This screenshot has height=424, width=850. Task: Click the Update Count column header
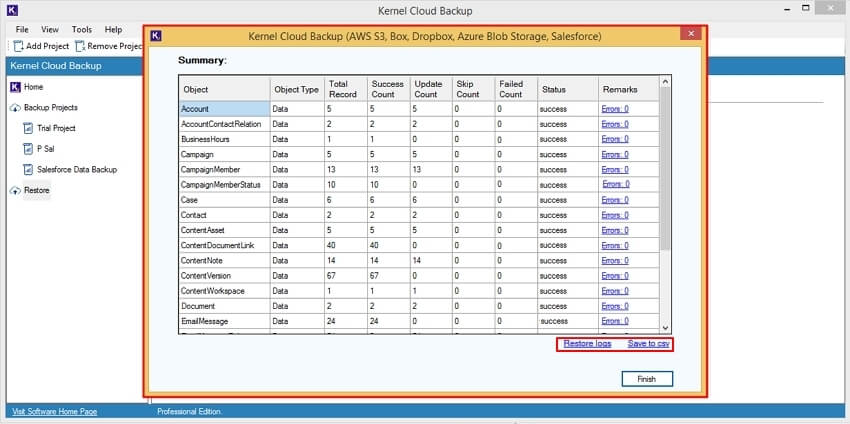pos(431,89)
